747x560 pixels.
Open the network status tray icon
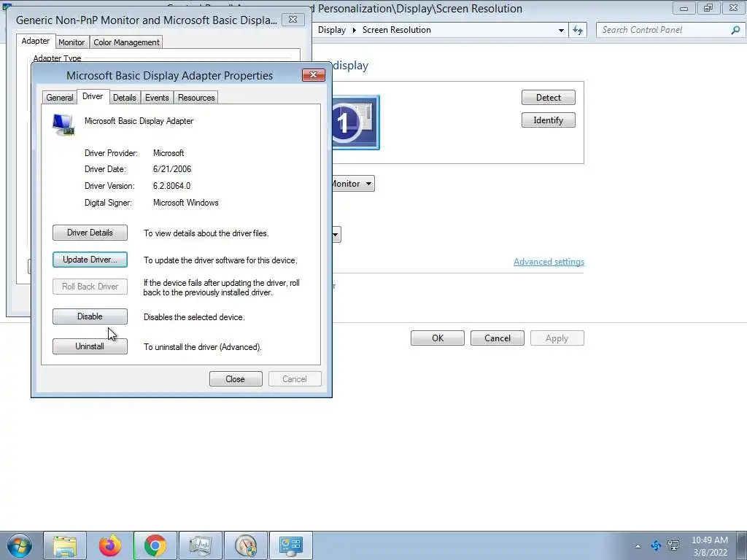pyautogui.click(x=673, y=545)
